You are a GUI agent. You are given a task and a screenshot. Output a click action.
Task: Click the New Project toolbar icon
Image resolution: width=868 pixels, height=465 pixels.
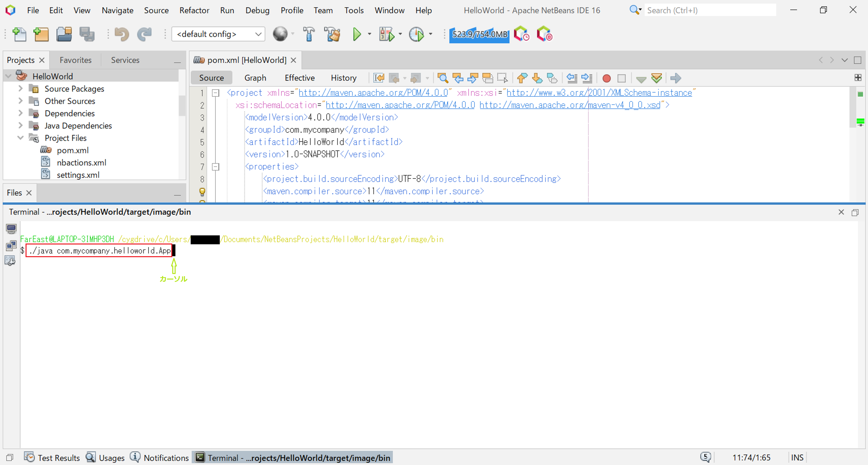[41, 34]
